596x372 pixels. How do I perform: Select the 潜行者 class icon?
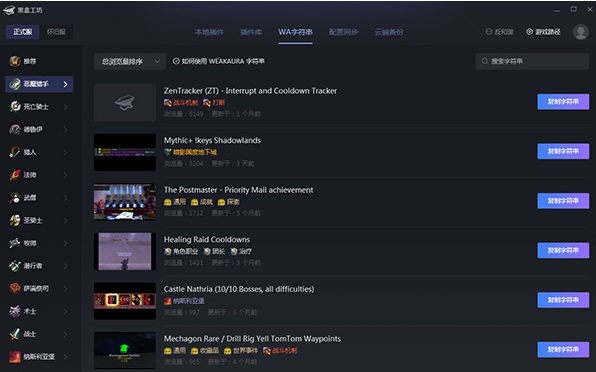point(15,266)
